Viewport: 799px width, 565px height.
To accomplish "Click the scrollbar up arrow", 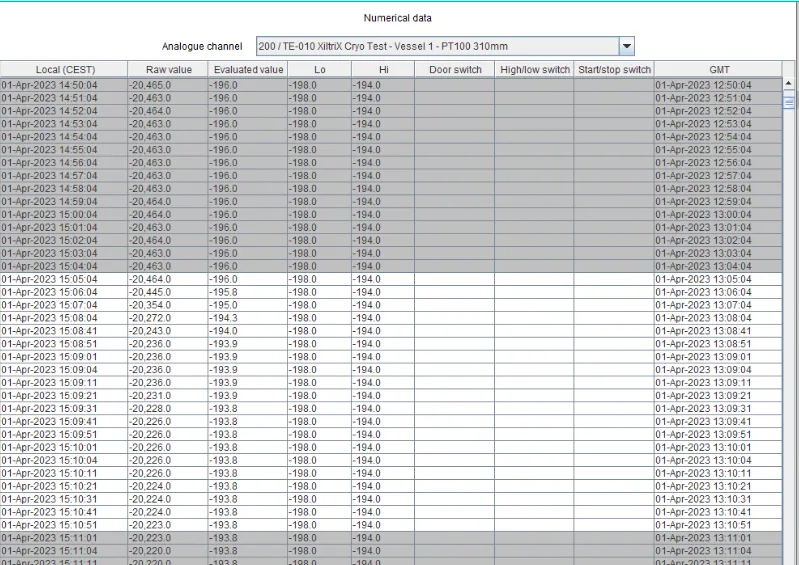I will [788, 83].
